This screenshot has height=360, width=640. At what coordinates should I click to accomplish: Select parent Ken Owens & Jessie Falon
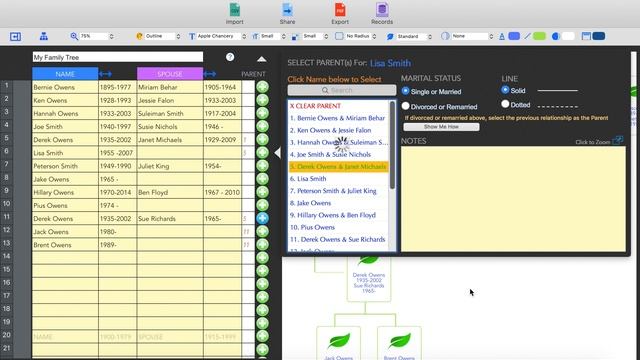click(x=338, y=130)
